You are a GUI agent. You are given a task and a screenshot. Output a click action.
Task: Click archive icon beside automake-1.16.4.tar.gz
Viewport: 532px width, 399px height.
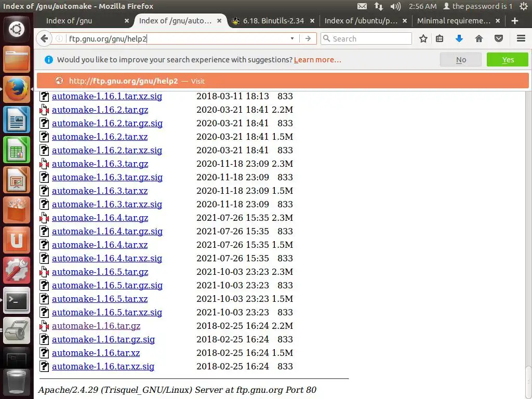(44, 218)
